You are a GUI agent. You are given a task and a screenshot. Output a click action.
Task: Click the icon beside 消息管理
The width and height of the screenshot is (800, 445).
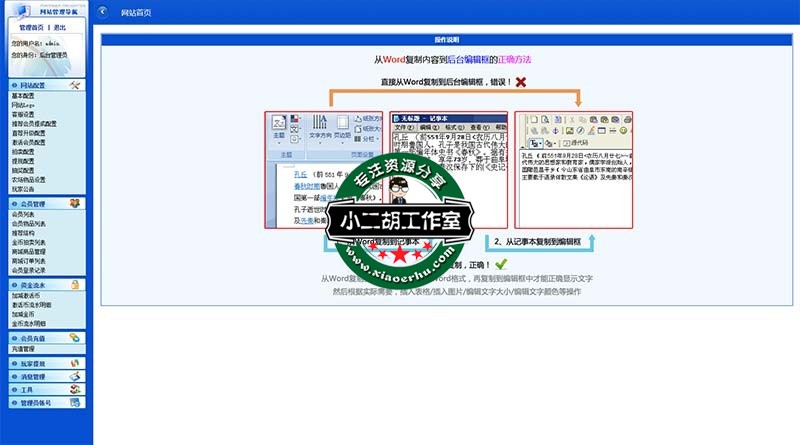[75, 376]
